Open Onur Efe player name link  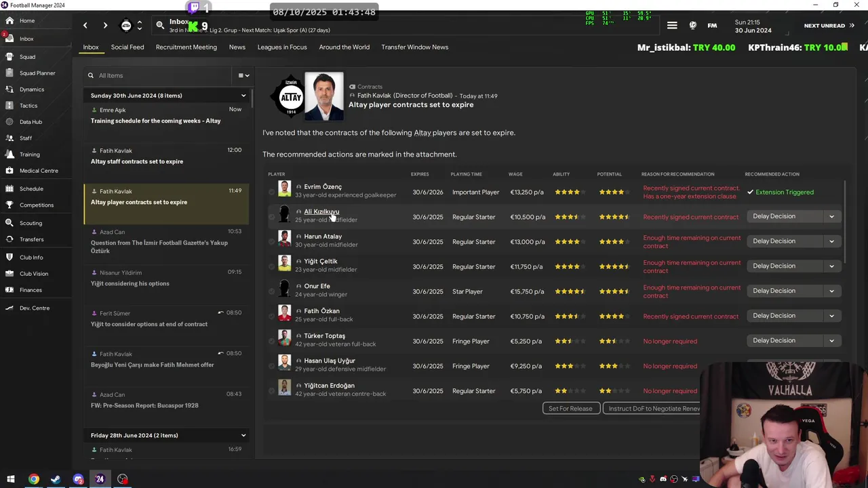(317, 287)
